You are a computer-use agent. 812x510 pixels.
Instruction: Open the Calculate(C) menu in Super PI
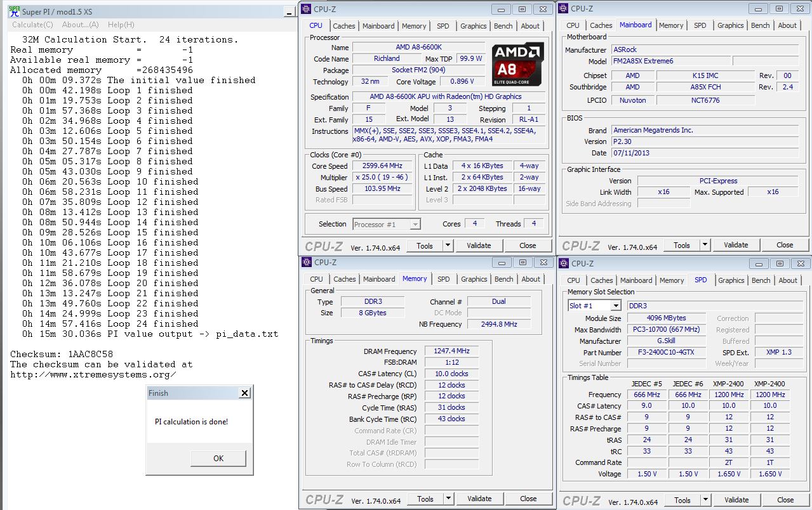click(32, 25)
